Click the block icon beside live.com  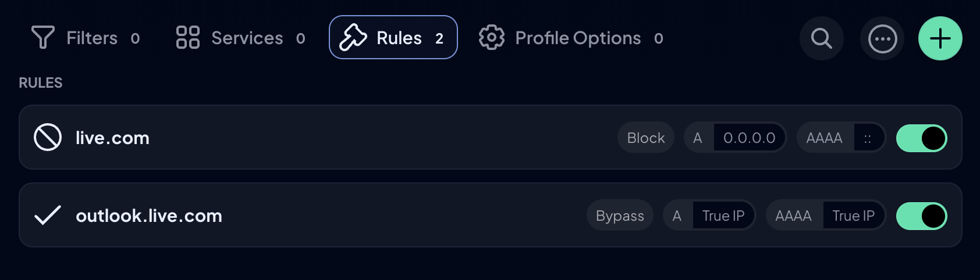[x=48, y=138]
